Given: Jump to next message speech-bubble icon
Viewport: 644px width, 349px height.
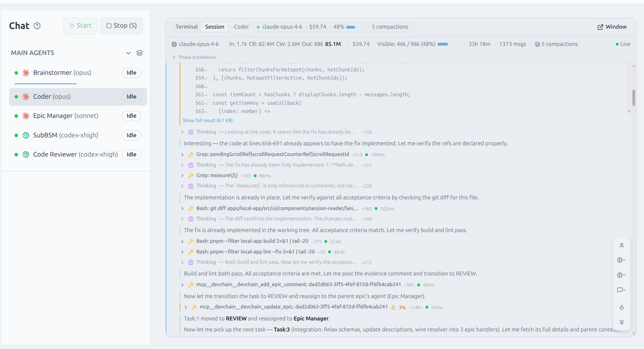Looking at the screenshot, I should (x=621, y=290).
